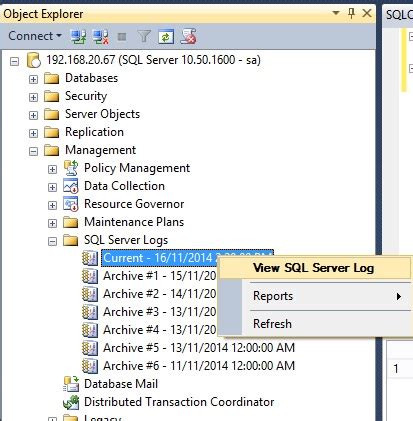Click the server database cylinder icon
Viewport: 413px width, 421px height.
[33, 60]
